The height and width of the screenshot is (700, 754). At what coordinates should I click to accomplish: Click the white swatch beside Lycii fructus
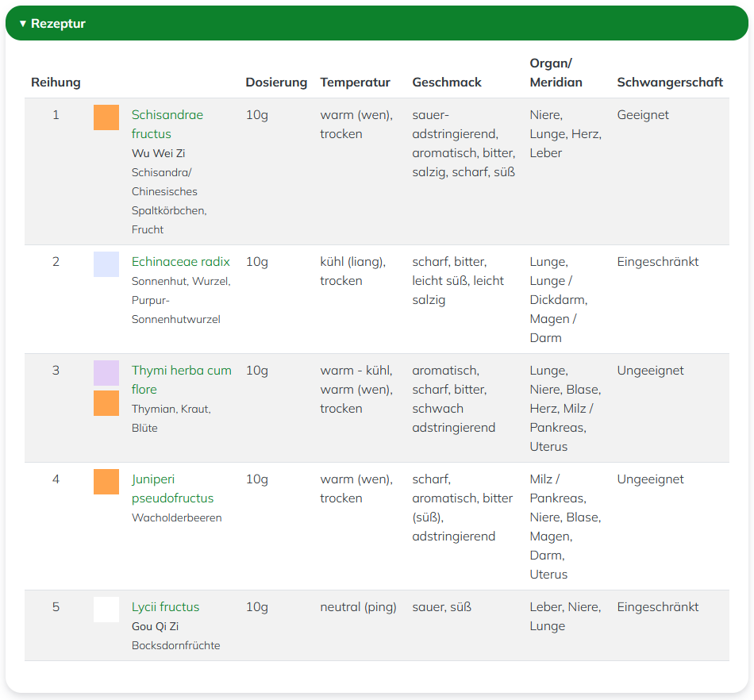(106, 610)
